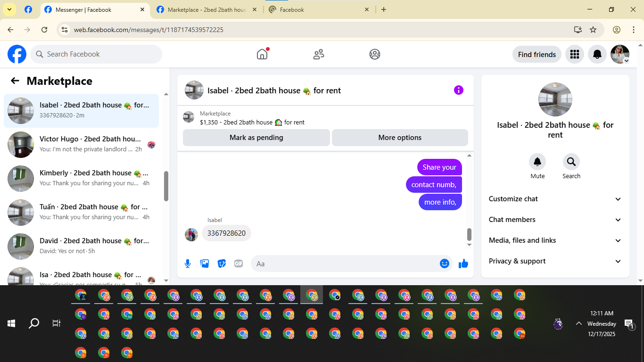The image size is (644, 362).
Task: Click Isabel's message 3367928620
Action: 226,233
